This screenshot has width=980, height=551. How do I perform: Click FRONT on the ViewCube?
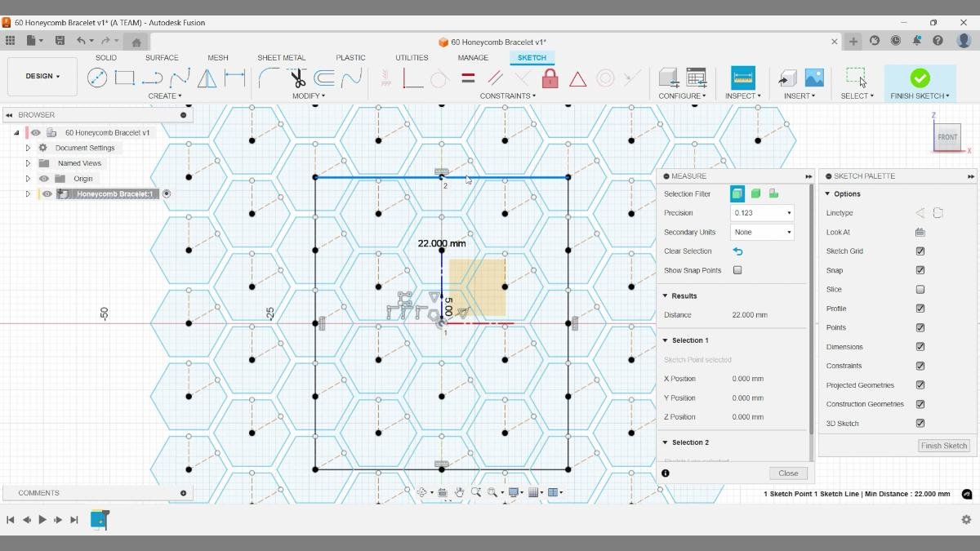(947, 137)
